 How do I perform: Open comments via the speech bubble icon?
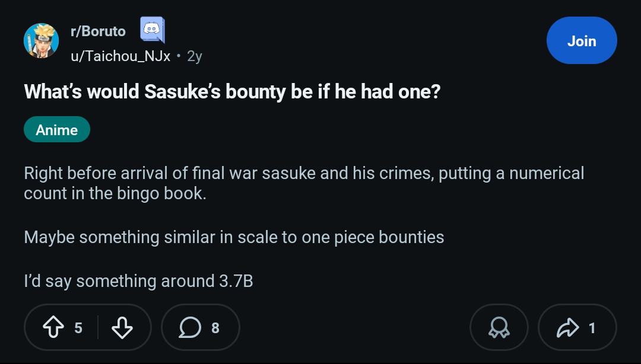(x=190, y=327)
